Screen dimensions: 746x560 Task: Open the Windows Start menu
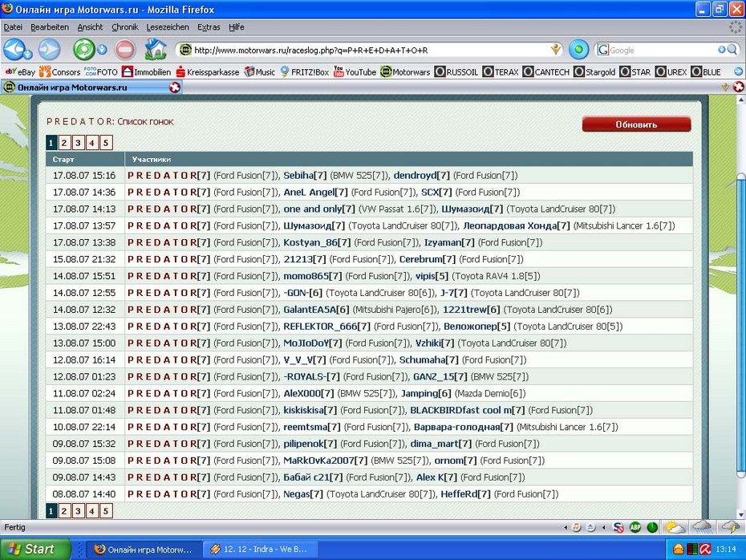pos(34,550)
